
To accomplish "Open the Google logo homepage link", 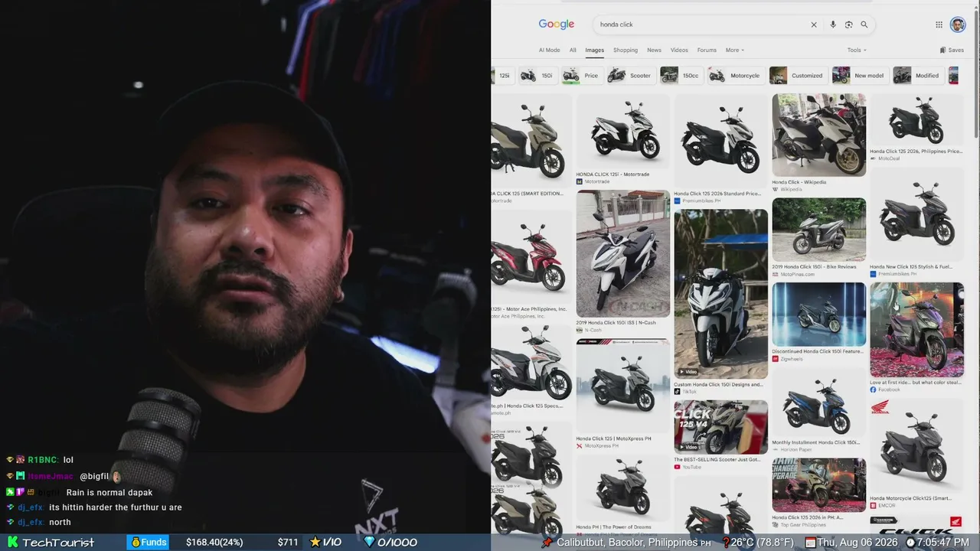I will pos(556,24).
